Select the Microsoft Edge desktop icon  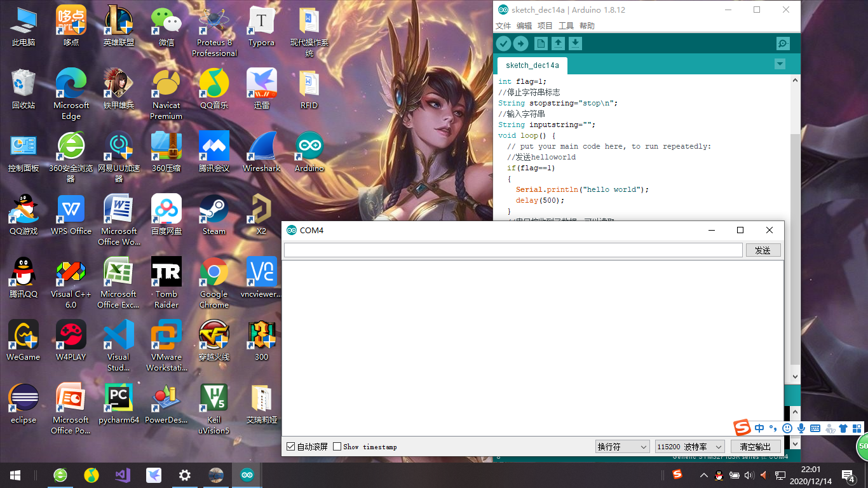(71, 94)
